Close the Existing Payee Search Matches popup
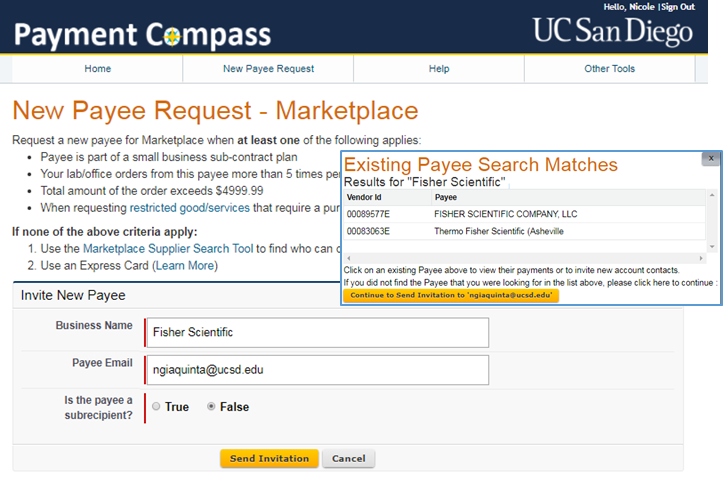This screenshot has height=484, width=723. click(x=711, y=158)
